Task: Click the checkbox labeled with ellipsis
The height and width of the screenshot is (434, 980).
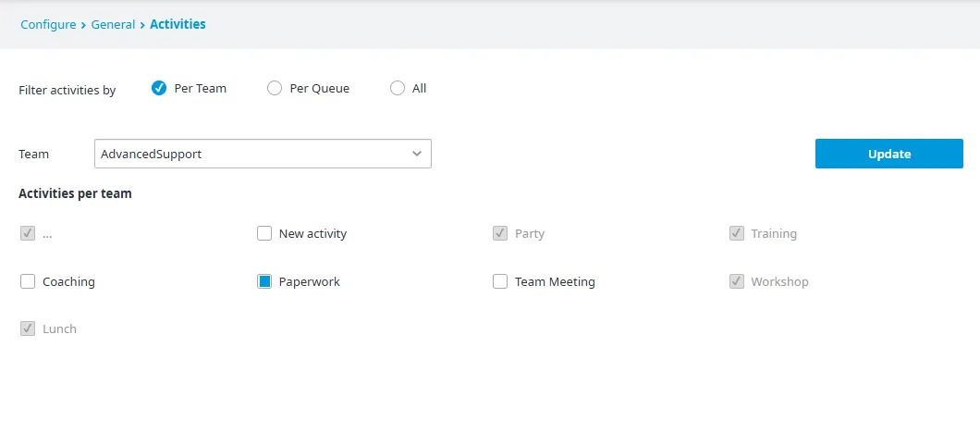Action: click(x=28, y=234)
